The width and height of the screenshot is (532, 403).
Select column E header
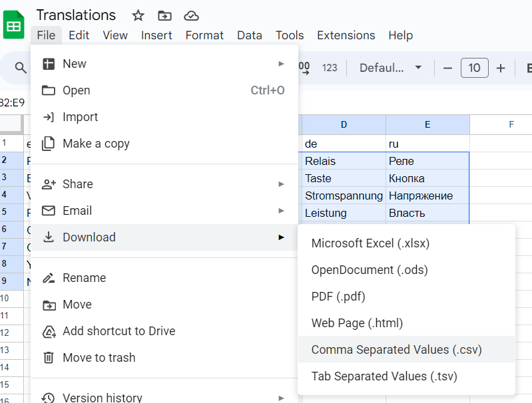(427, 125)
